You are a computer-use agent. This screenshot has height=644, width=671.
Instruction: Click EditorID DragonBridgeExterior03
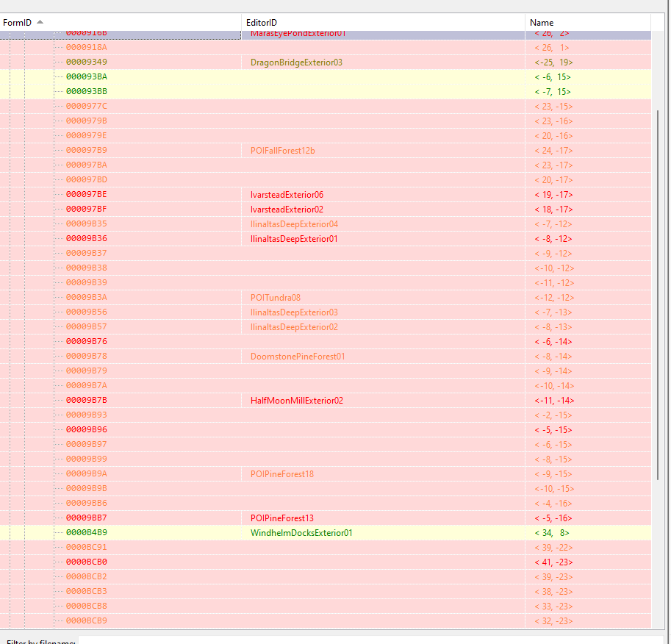click(x=296, y=62)
